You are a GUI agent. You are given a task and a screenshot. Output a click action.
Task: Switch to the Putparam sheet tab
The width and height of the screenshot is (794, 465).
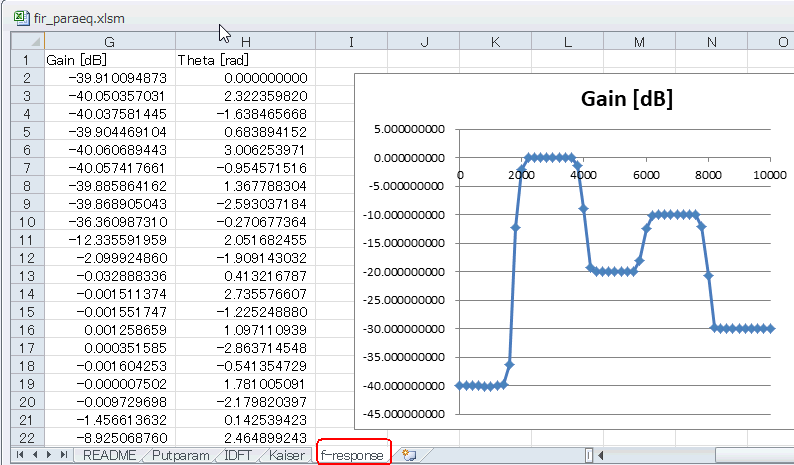click(180, 455)
